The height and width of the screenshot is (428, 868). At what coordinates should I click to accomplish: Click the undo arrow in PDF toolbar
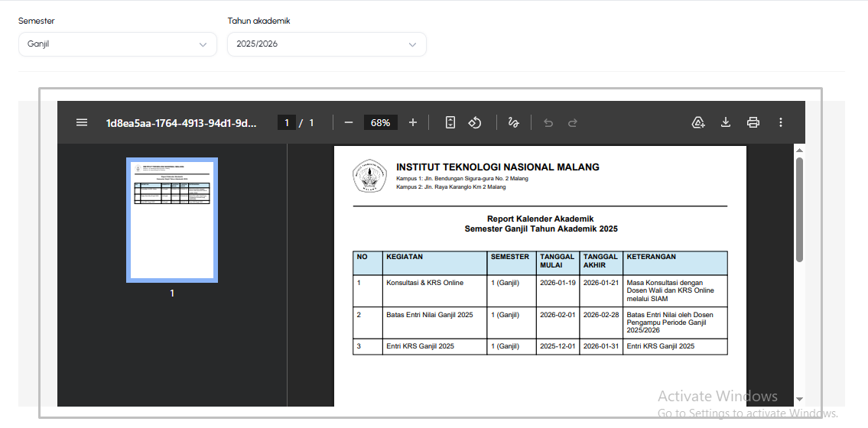click(x=548, y=122)
